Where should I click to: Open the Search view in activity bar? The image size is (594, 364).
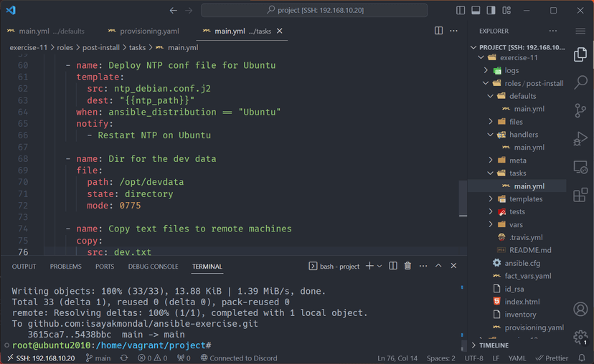(580, 82)
